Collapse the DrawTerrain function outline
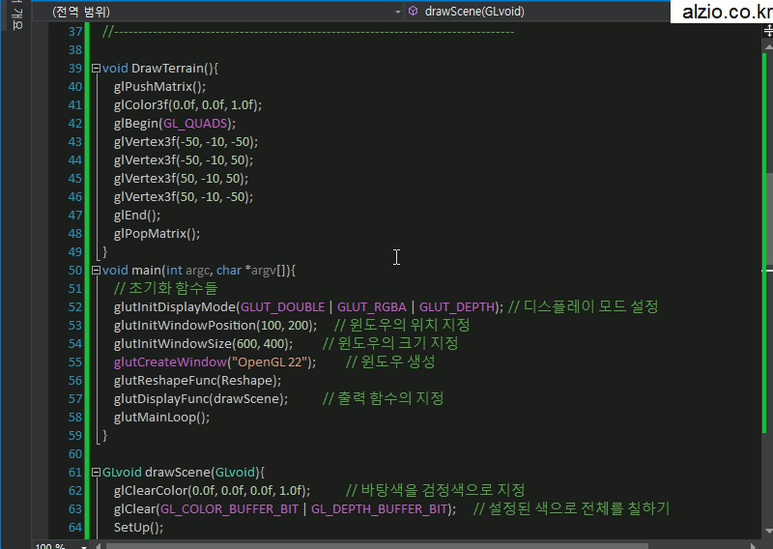The height and width of the screenshot is (549, 773). click(x=96, y=69)
